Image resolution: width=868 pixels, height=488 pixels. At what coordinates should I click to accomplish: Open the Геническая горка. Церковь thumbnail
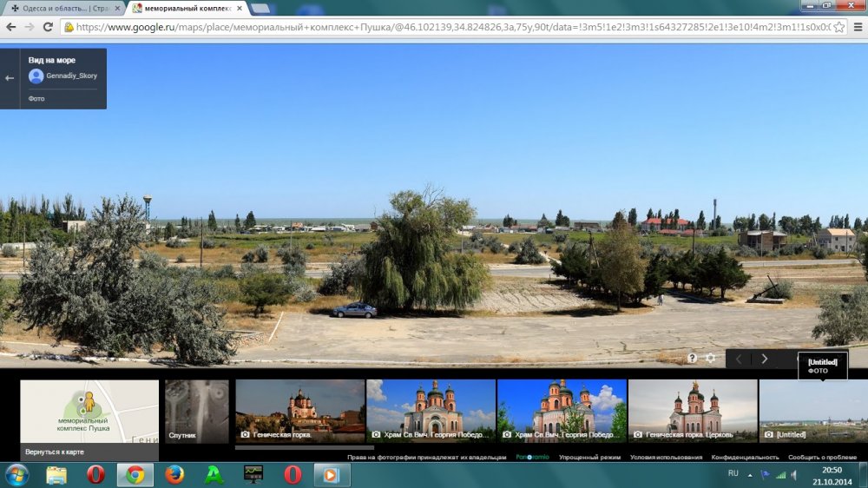click(693, 411)
